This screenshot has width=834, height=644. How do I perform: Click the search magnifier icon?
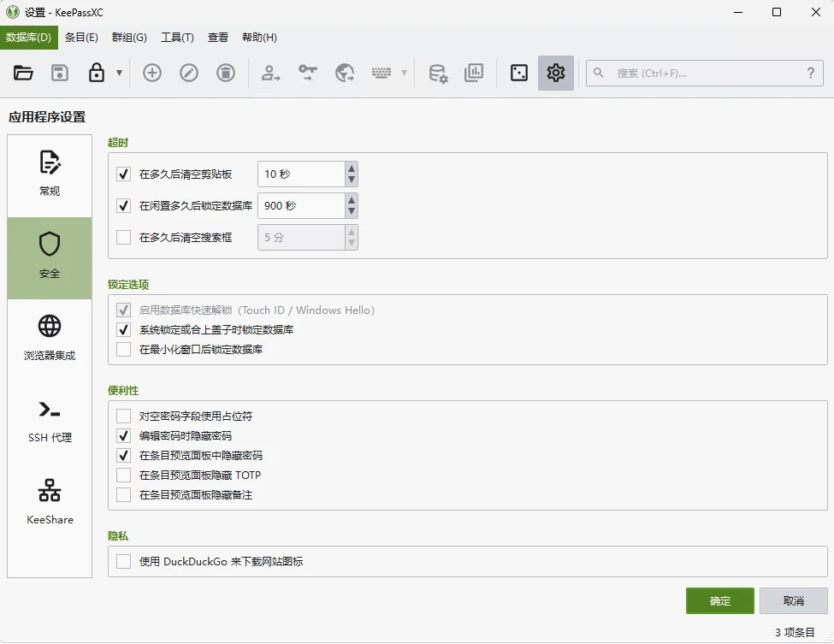pyautogui.click(x=599, y=73)
